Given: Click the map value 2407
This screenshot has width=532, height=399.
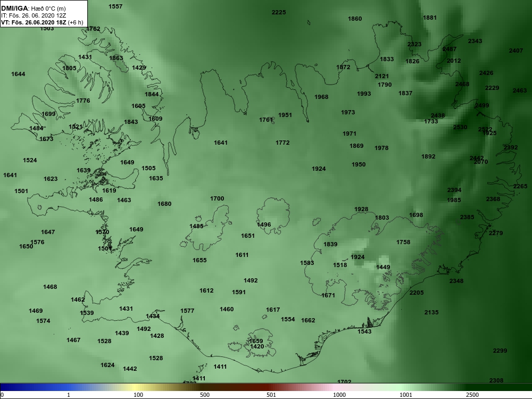Looking at the screenshot, I should point(516,51).
